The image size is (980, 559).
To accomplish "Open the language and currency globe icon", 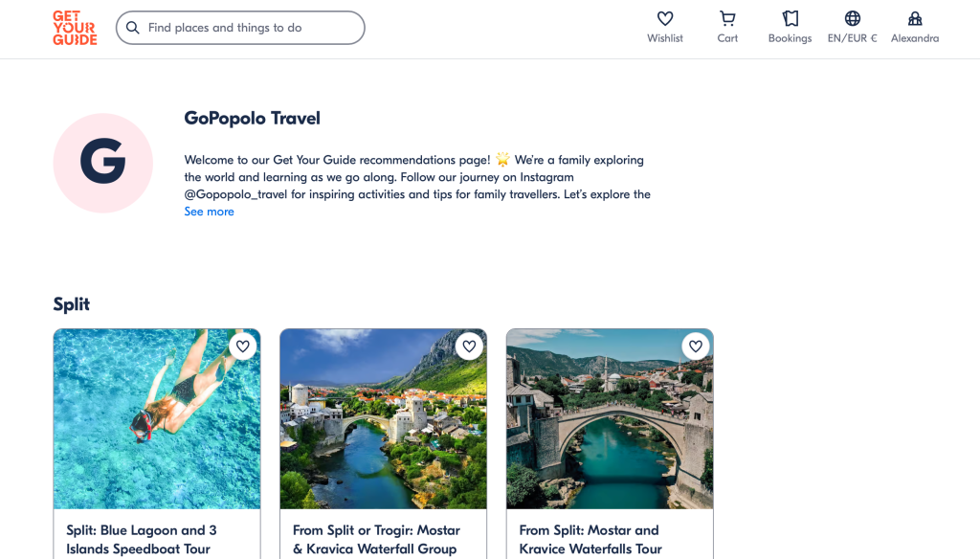I will coord(851,16).
